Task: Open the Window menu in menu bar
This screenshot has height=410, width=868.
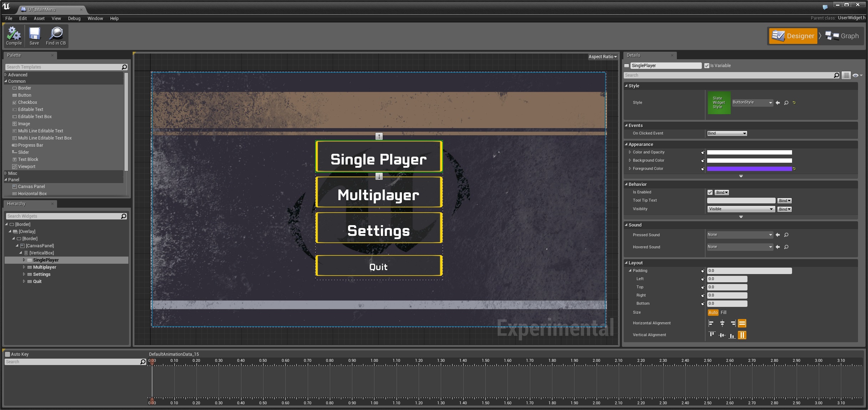Action: (x=95, y=18)
